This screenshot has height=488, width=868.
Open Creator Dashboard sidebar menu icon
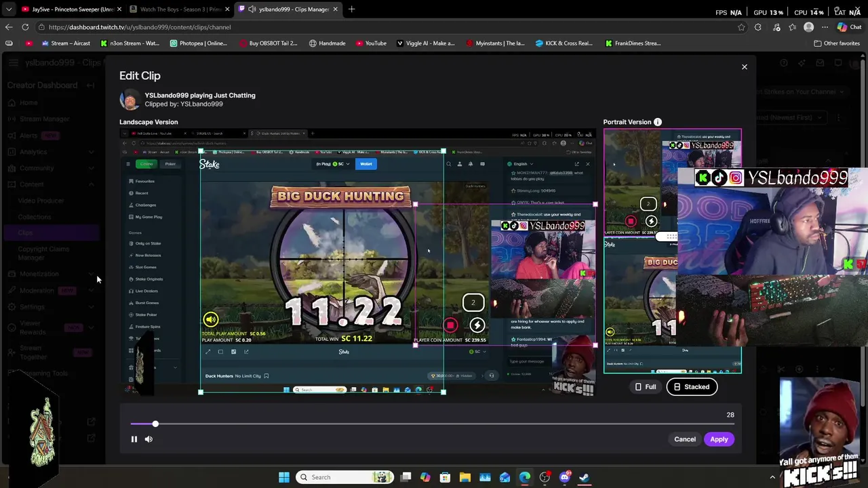pyautogui.click(x=14, y=63)
